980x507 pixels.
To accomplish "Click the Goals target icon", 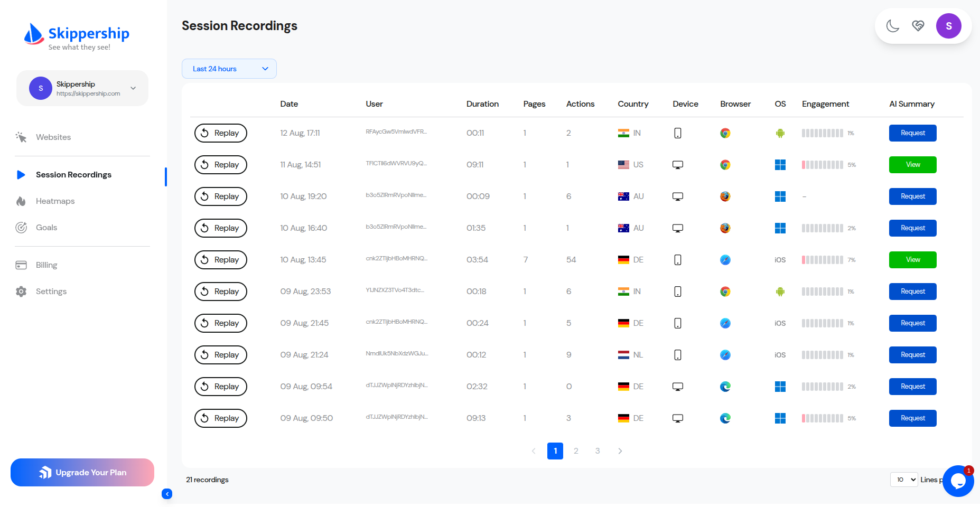I will point(21,228).
